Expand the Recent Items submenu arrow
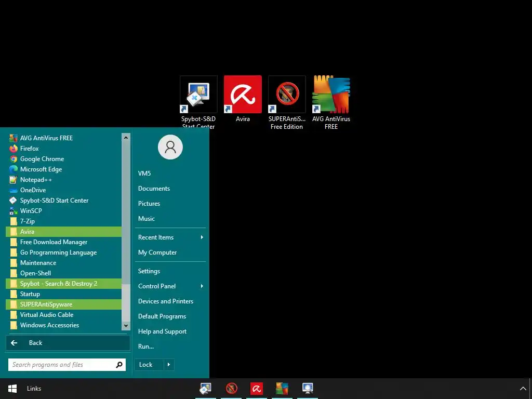Image resolution: width=532 pixels, height=399 pixels. [202, 237]
